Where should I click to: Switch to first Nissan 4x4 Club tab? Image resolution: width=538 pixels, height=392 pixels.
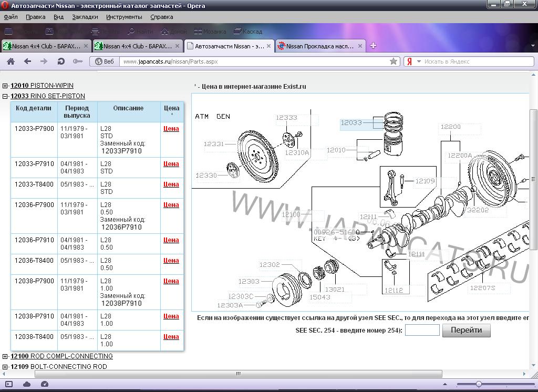tap(46, 46)
